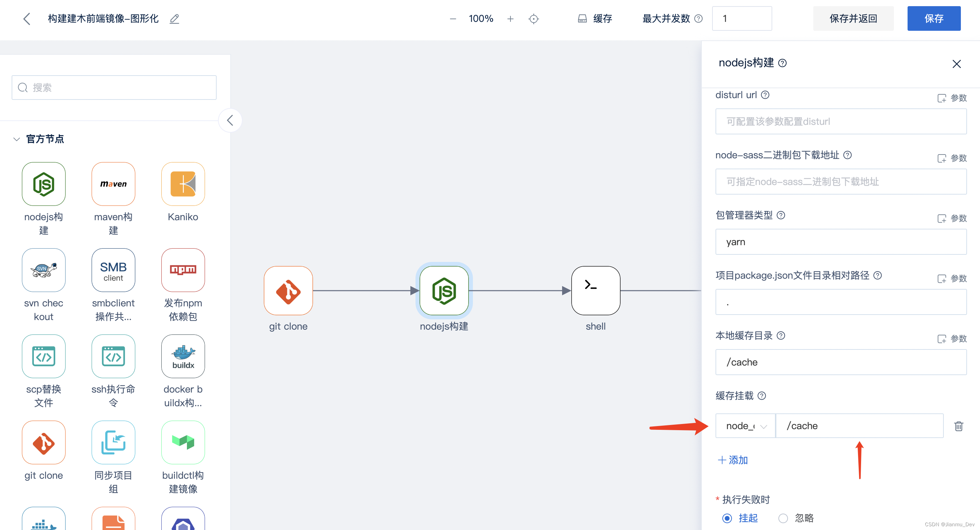Delete the cache mount with trash icon
Screen dimensions: 980x530
(x=958, y=426)
